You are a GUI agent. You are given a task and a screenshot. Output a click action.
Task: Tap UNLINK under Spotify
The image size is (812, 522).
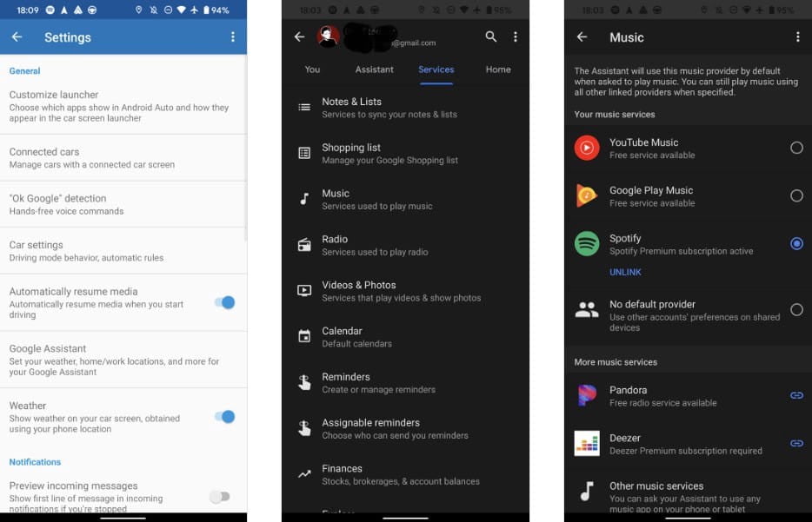[625, 272]
